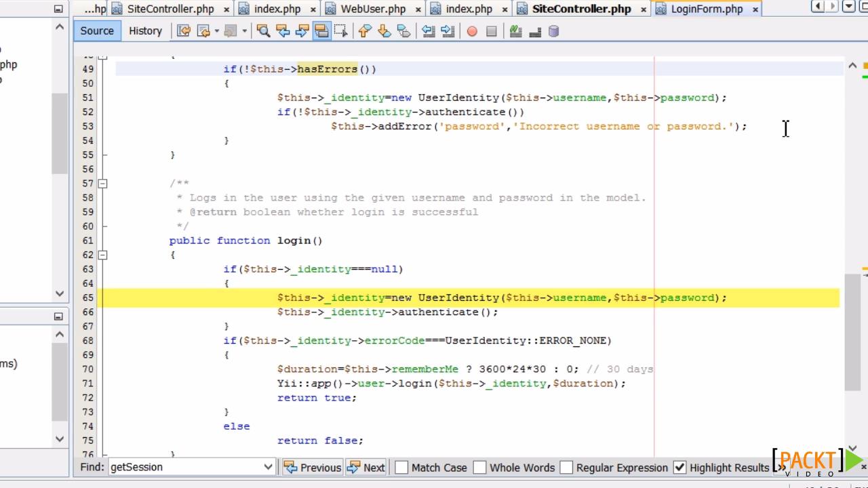Click "ERROR_NONE" on line 68
Image resolution: width=868 pixels, height=488 pixels.
click(x=572, y=341)
